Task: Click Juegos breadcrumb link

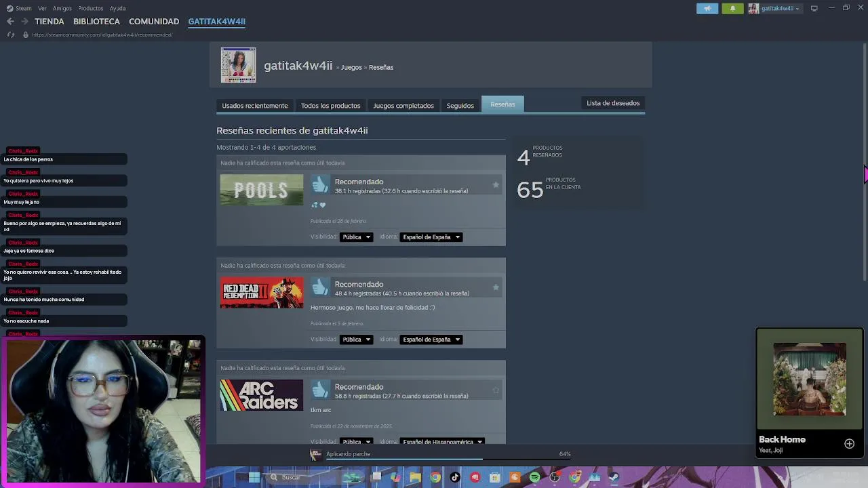Action: tap(351, 67)
